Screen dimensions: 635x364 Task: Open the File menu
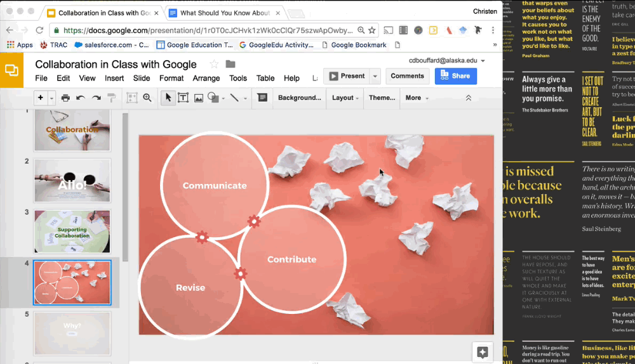tap(41, 78)
